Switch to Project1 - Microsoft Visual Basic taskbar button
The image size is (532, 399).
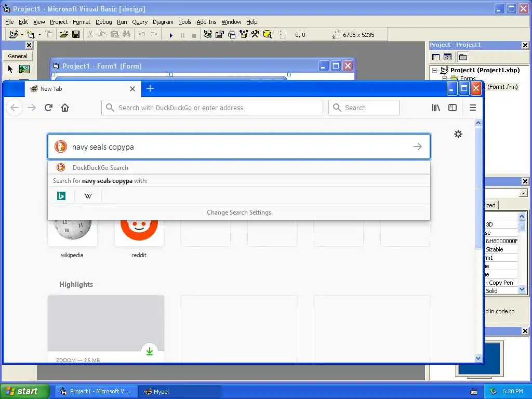96,392
